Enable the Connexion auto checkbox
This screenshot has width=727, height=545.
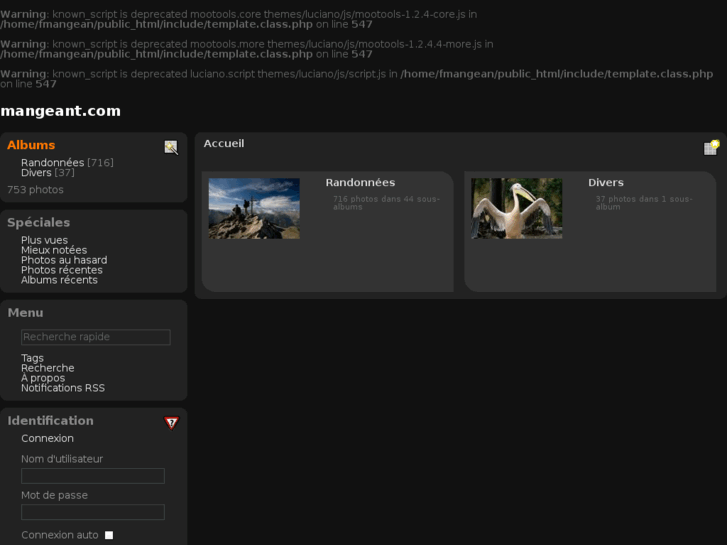click(109, 535)
